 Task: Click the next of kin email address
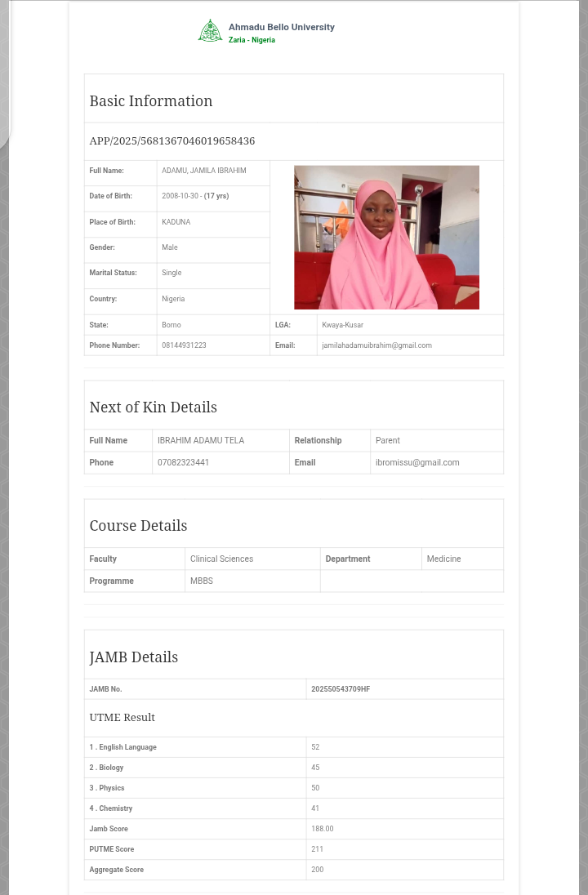click(416, 462)
